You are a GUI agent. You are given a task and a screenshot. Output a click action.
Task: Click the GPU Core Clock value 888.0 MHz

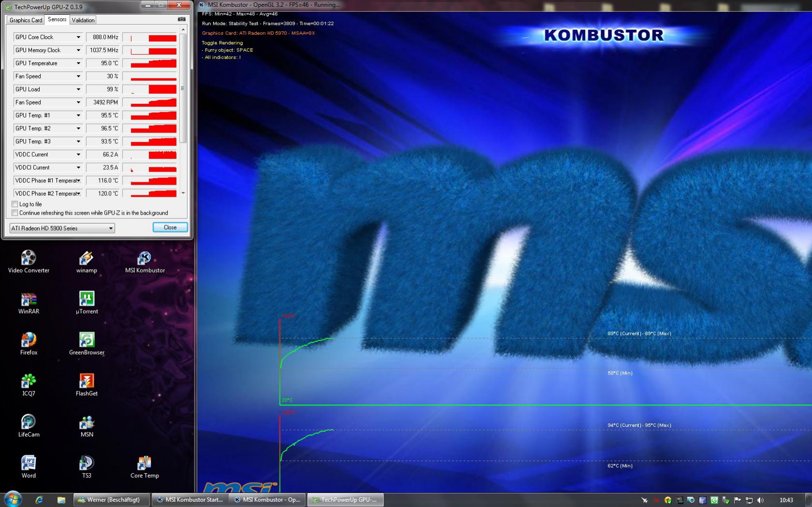click(x=103, y=37)
